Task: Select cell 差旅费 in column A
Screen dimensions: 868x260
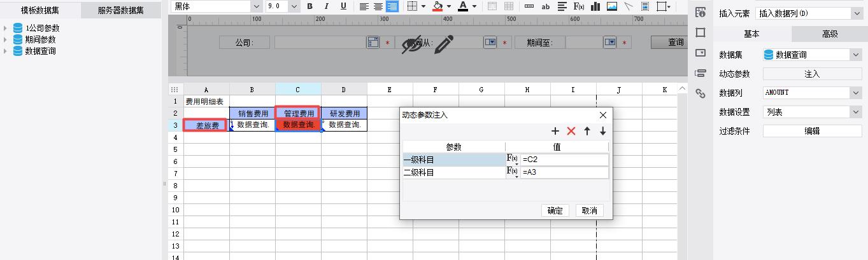Action: click(x=207, y=125)
